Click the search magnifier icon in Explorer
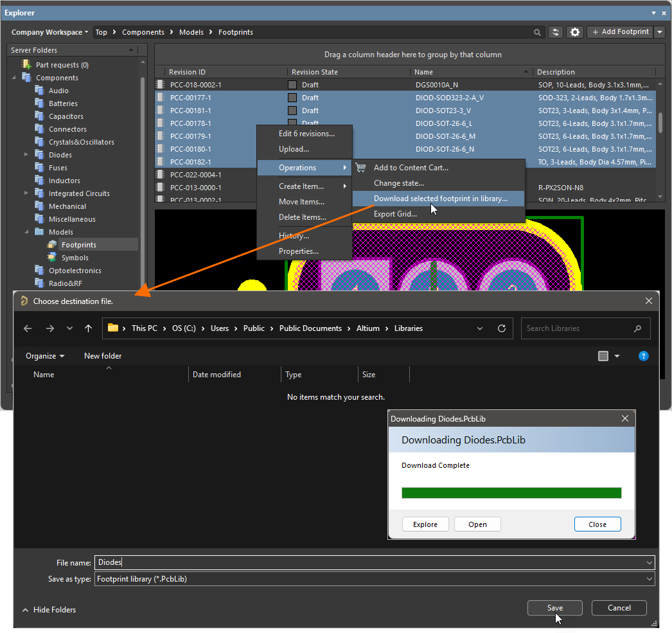 click(x=537, y=32)
